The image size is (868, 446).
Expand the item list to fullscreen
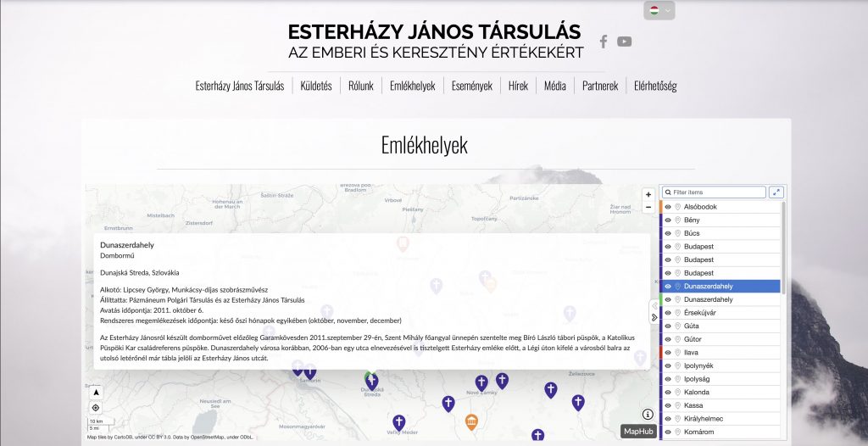(776, 192)
